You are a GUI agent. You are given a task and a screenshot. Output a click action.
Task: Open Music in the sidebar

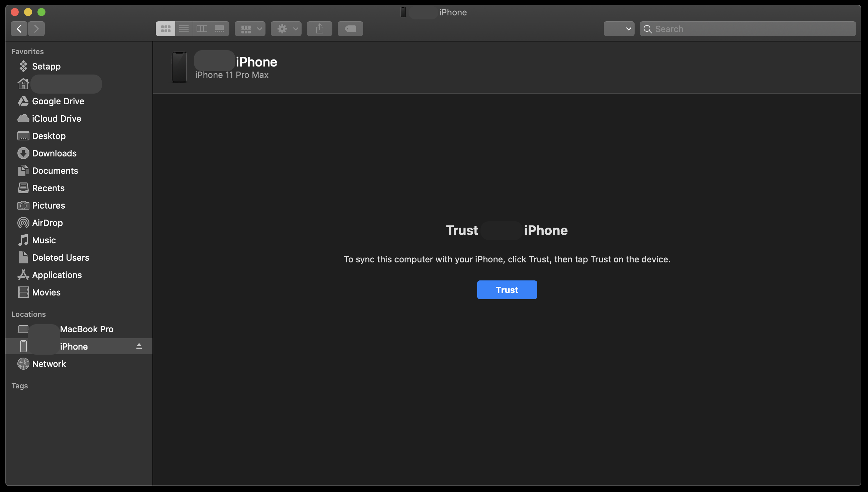pos(79,240)
